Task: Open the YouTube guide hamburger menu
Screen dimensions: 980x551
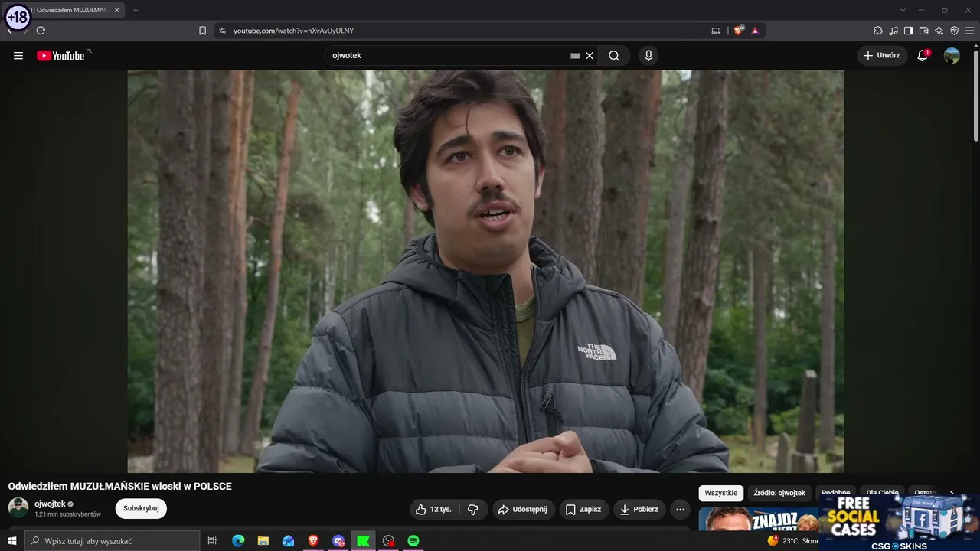Action: 18,55
